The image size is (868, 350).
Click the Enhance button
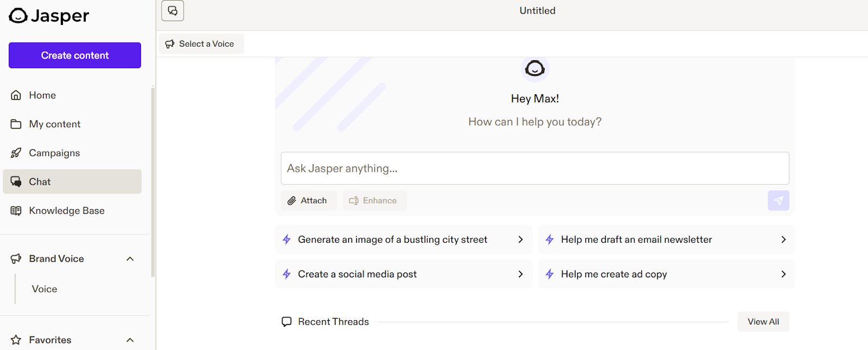374,200
